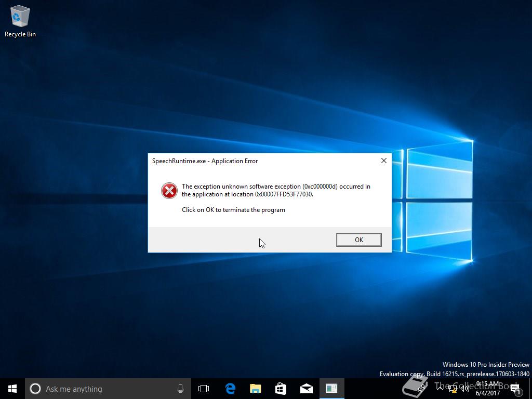Switch to the running app taskbar button
This screenshot has height=399, width=532.
(332, 389)
